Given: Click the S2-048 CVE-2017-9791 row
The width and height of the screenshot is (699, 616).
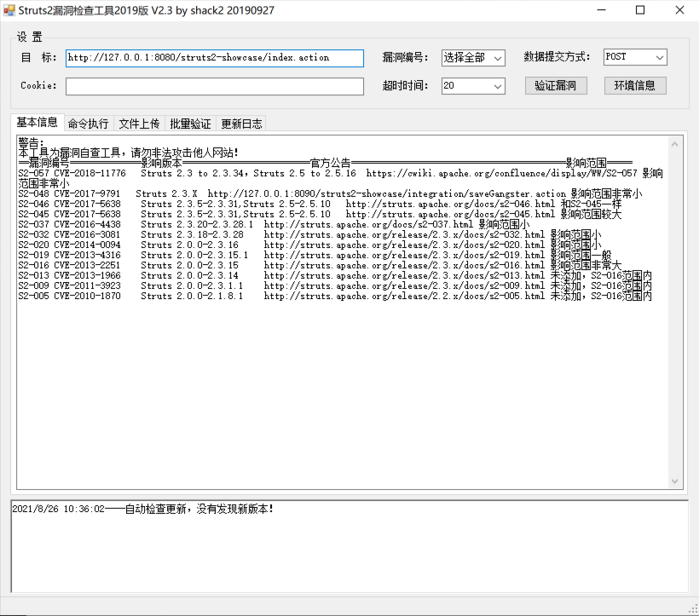Looking at the screenshot, I should pos(330,193).
